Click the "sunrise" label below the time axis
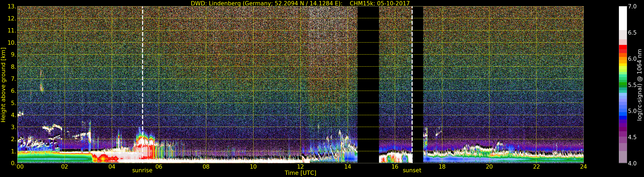This screenshot has height=177, width=644. click(142, 171)
